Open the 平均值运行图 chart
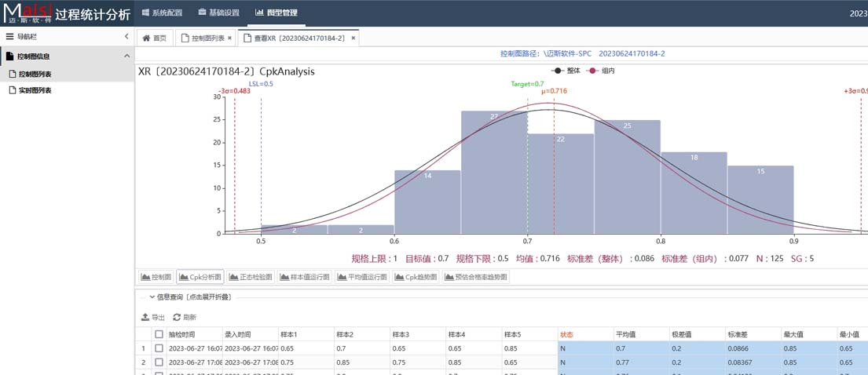The height and width of the screenshot is (375, 868). (362, 277)
